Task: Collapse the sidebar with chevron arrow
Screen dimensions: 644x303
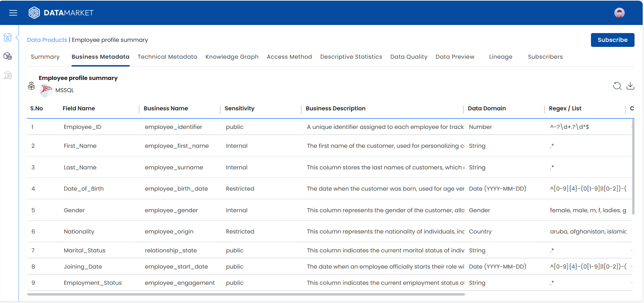Action: 17,37
